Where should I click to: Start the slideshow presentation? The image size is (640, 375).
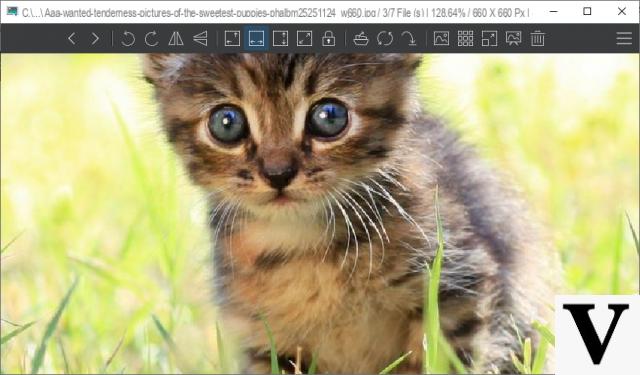click(x=513, y=39)
